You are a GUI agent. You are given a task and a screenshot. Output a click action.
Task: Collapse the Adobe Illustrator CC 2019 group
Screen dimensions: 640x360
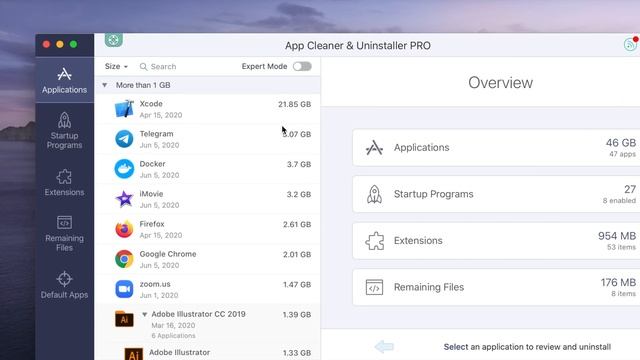coord(144,314)
